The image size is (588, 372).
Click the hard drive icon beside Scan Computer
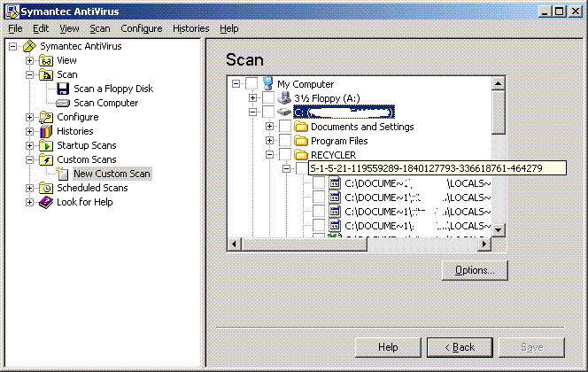tap(63, 103)
